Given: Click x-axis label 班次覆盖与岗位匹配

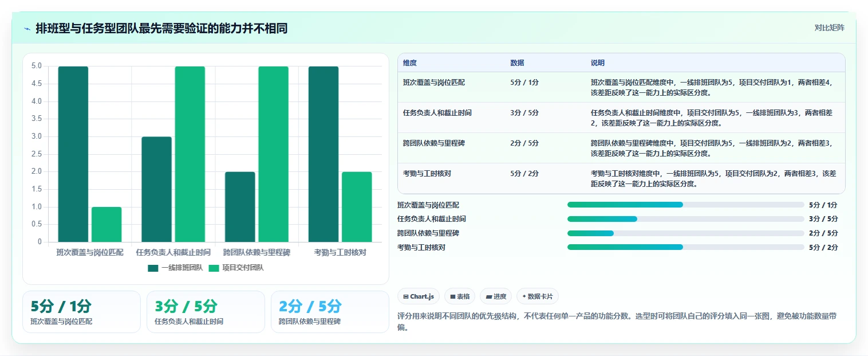Looking at the screenshot, I should (90, 252).
